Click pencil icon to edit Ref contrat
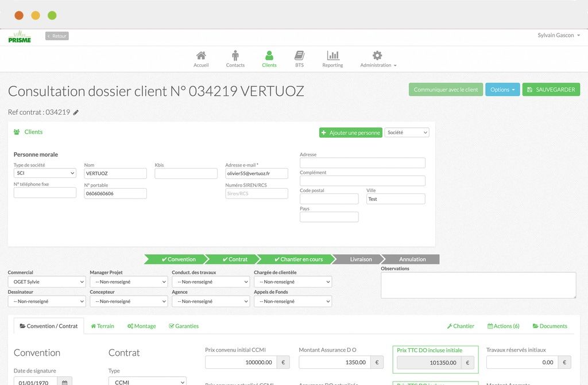The height and width of the screenshot is (385, 588). click(x=76, y=112)
